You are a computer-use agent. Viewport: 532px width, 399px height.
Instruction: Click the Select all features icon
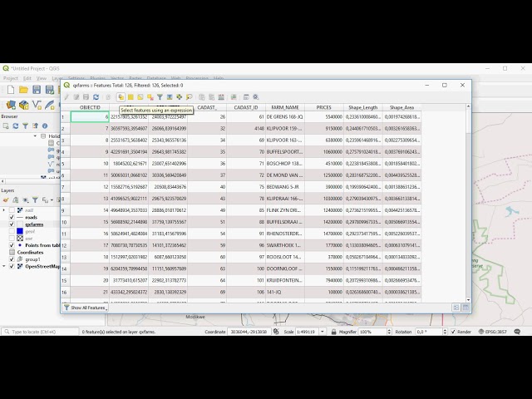[131, 97]
